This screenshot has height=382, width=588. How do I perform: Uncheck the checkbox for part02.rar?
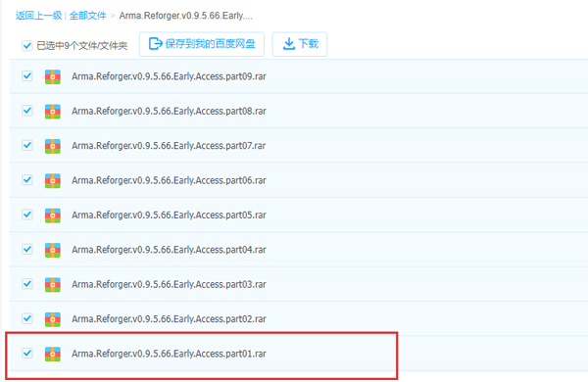27,318
